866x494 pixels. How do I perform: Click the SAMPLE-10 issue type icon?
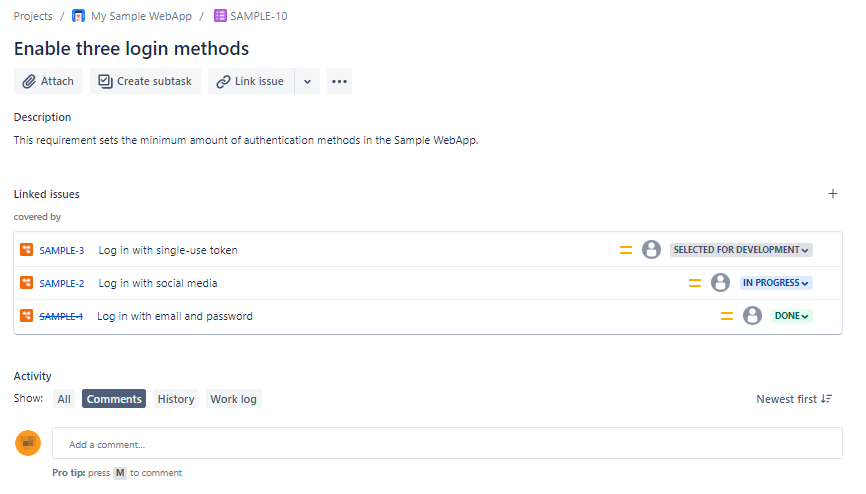coord(220,16)
